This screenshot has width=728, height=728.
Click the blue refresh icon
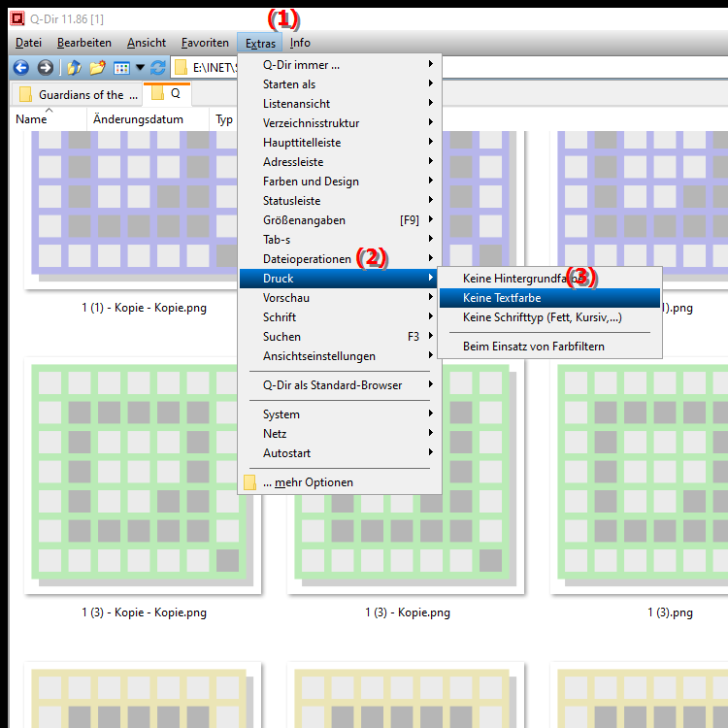[158, 68]
